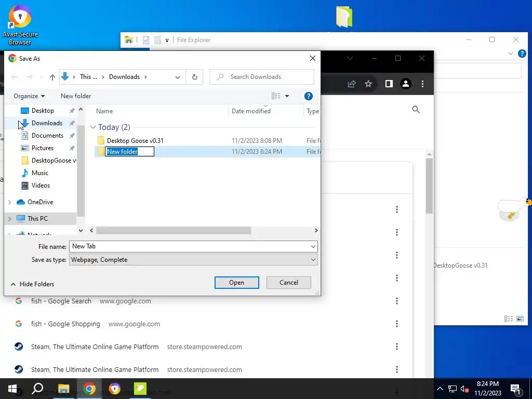The image size is (532, 399).
Task: Open Chrome profile avatar
Action: tap(405, 84)
